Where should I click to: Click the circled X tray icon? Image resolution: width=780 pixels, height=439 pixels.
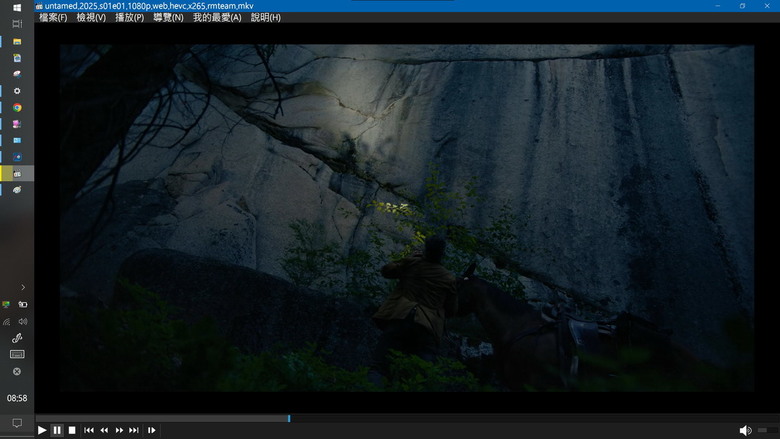coord(17,371)
